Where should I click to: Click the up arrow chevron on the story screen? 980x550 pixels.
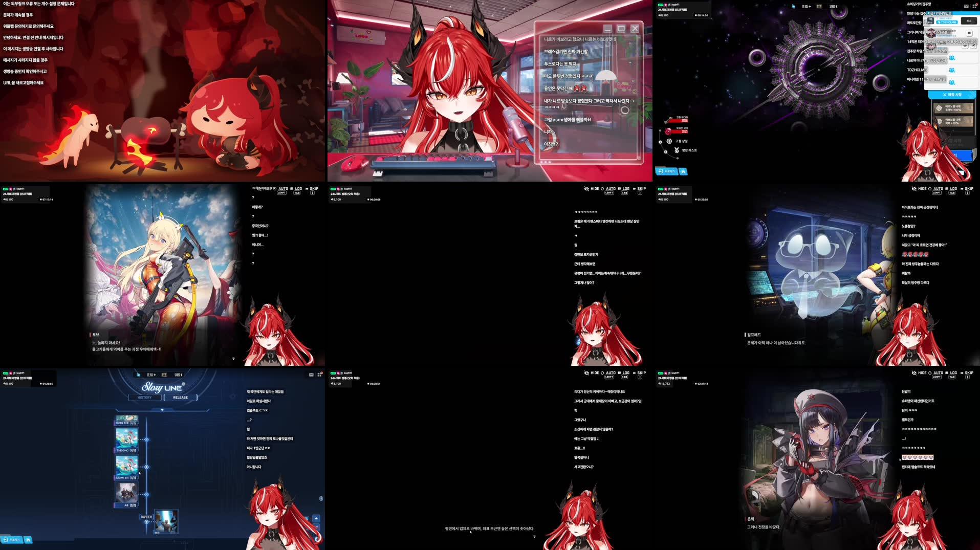click(316, 518)
